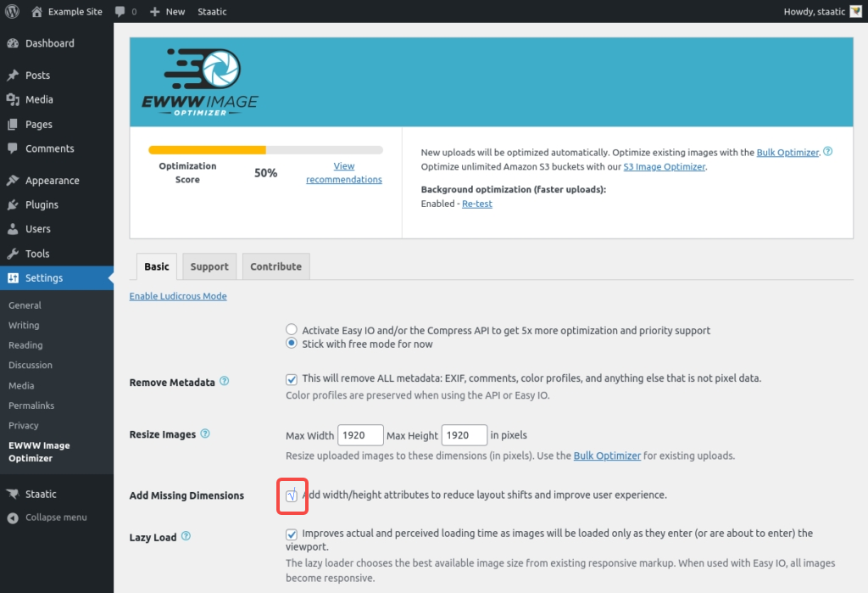Click the help icon beside Remove Metadata
Image resolution: width=868 pixels, height=593 pixels.
click(x=225, y=382)
